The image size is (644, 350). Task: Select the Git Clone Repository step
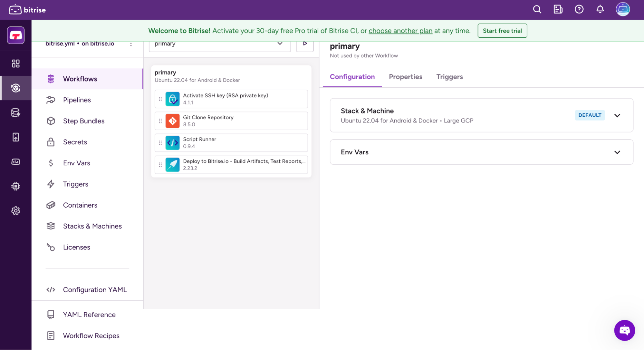click(x=231, y=121)
